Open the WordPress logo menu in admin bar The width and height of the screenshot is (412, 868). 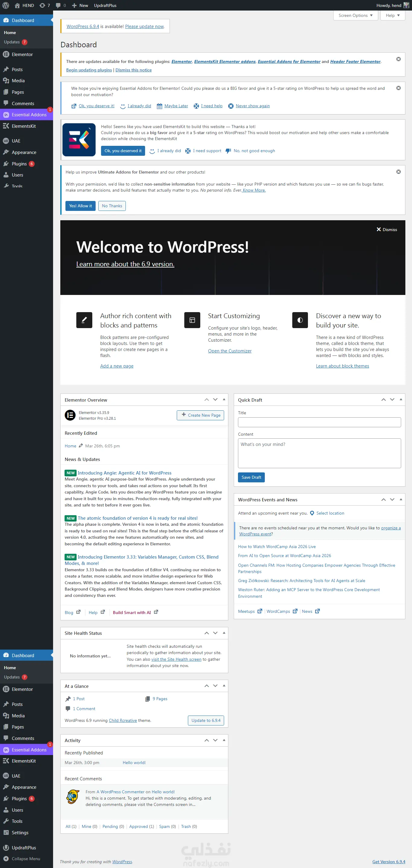(6, 5)
